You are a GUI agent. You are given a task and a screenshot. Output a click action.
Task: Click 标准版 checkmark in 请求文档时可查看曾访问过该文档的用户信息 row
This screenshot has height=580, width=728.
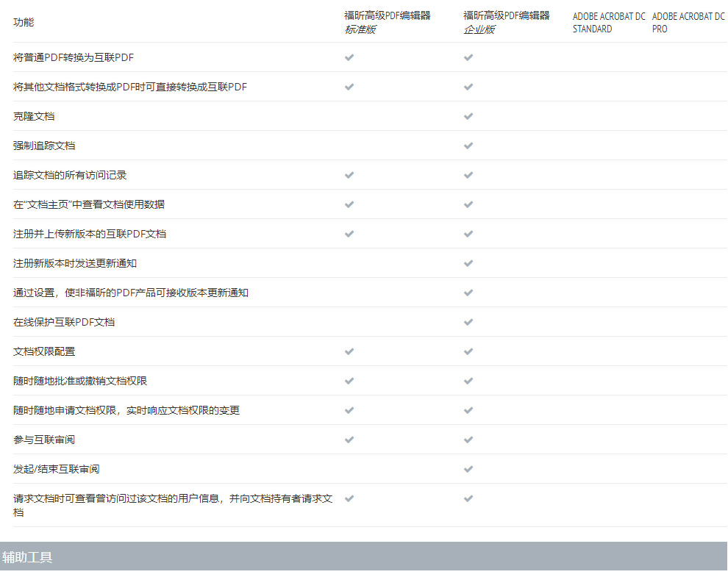(349, 499)
